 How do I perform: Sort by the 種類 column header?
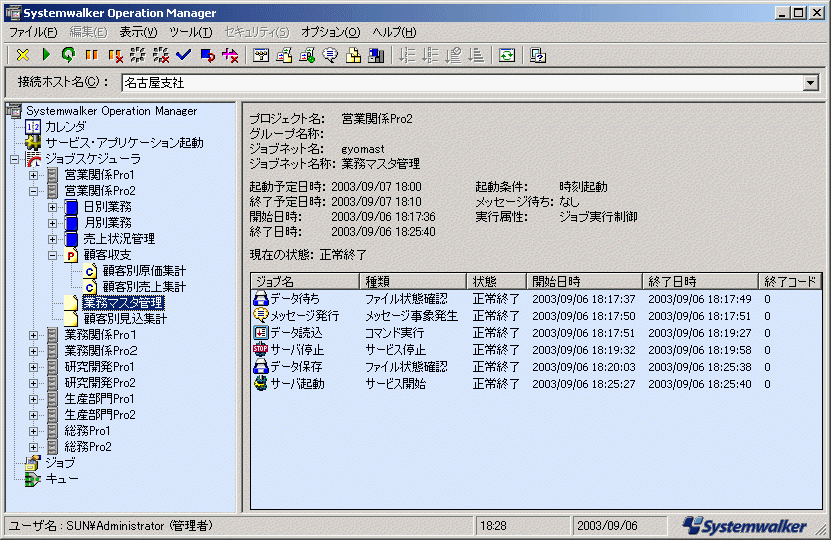413,281
